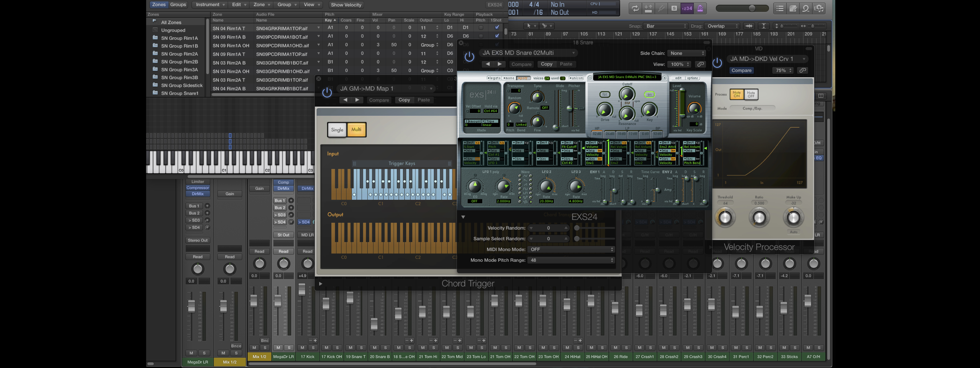Image resolution: width=980 pixels, height=368 pixels.
Task: Switch to the Groups tab
Action: (x=178, y=4)
